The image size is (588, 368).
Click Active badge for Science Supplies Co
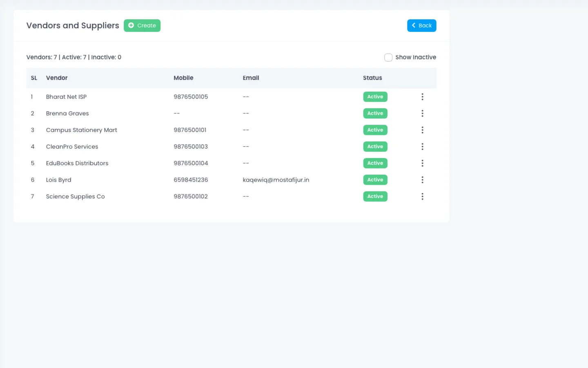click(x=375, y=196)
